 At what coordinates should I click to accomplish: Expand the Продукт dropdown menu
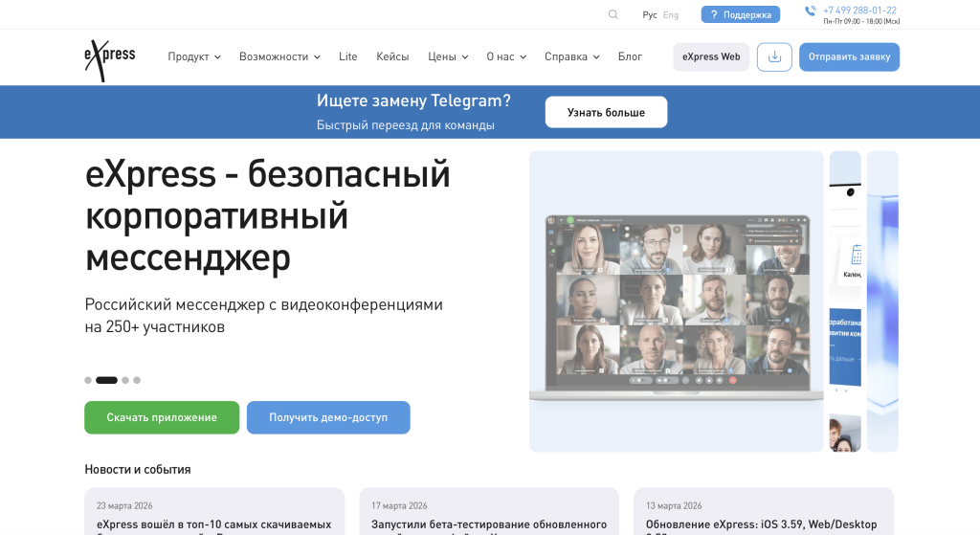pyautogui.click(x=194, y=56)
